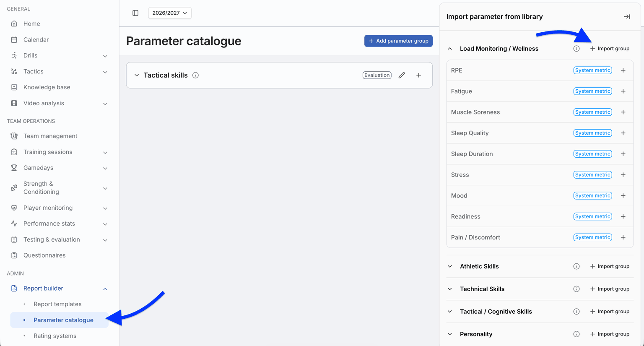
Task: Close the import panel with the arrow icon
Action: pyautogui.click(x=627, y=17)
